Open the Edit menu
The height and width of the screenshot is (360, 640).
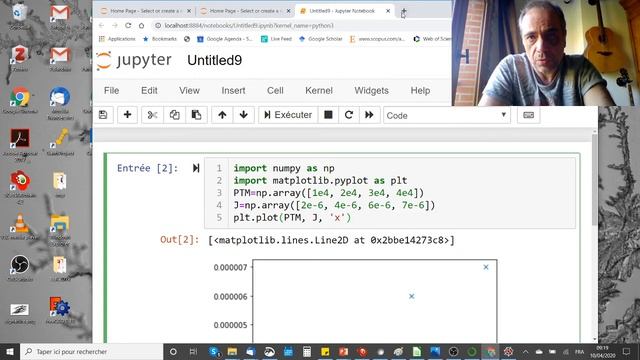click(149, 91)
